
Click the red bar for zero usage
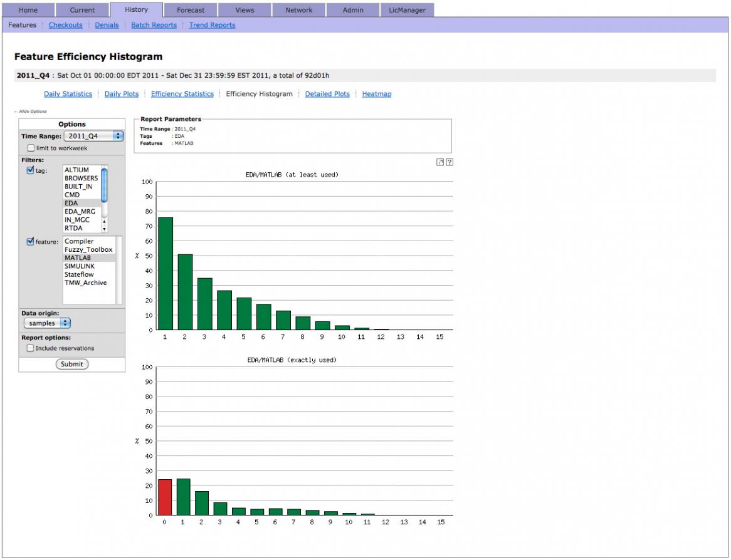(x=165, y=497)
